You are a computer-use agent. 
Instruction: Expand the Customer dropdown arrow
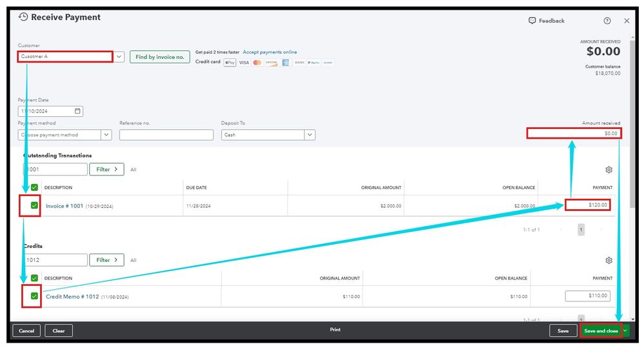[119, 57]
